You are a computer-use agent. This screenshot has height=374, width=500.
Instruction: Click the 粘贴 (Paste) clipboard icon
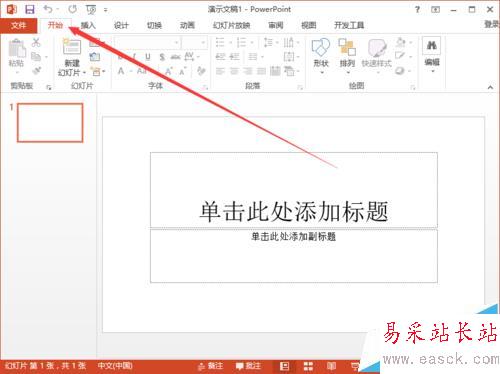(x=16, y=48)
